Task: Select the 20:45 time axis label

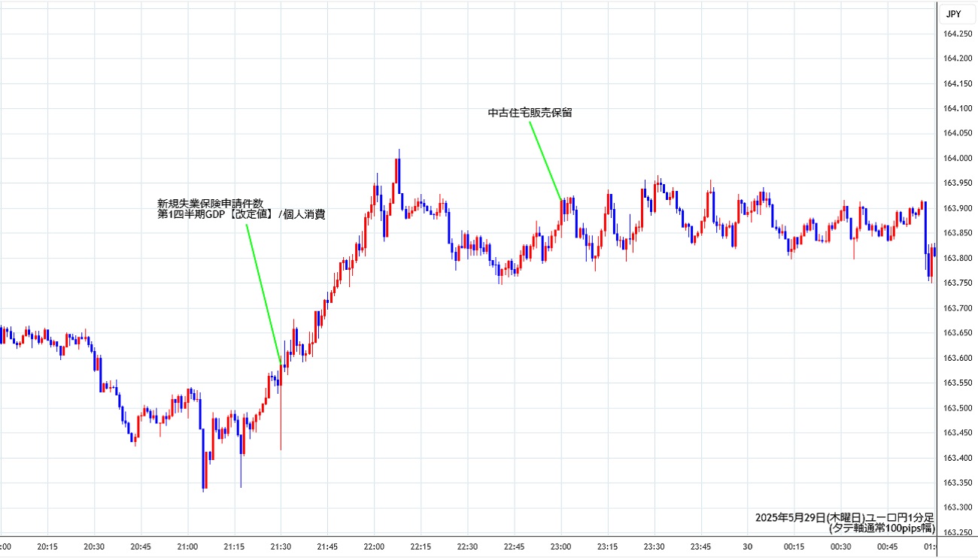Action: pyautogui.click(x=140, y=546)
